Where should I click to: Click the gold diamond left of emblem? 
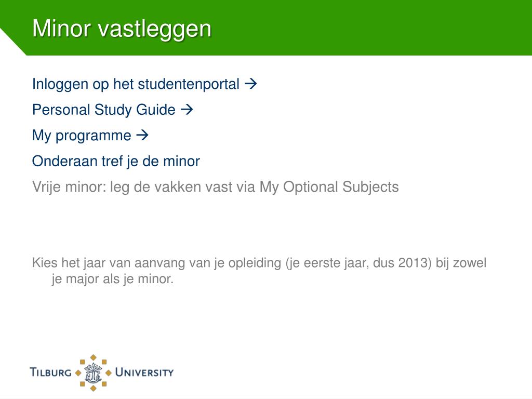(78, 373)
